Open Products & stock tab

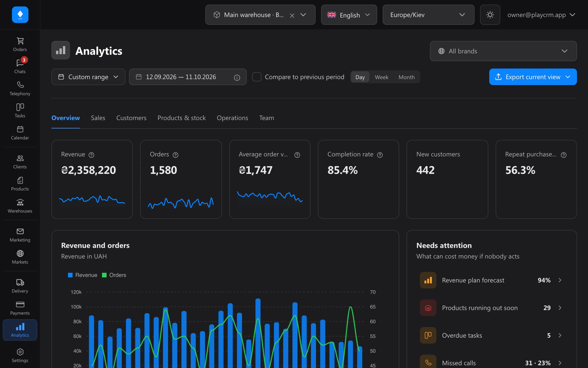(x=181, y=118)
